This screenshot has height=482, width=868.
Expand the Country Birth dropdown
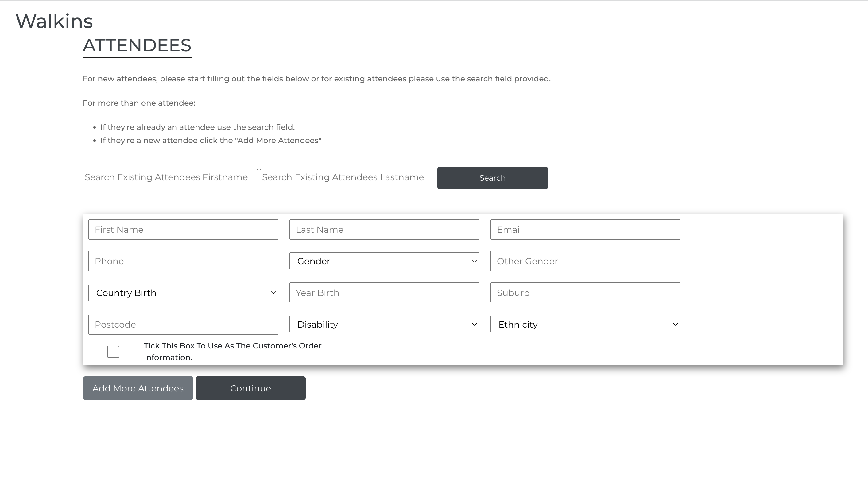(183, 293)
